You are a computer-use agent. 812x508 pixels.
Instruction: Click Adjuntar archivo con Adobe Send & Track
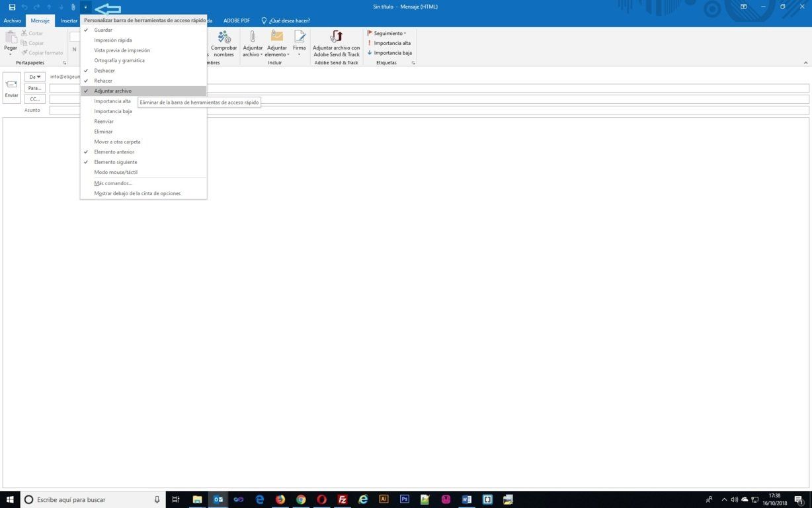pyautogui.click(x=336, y=43)
